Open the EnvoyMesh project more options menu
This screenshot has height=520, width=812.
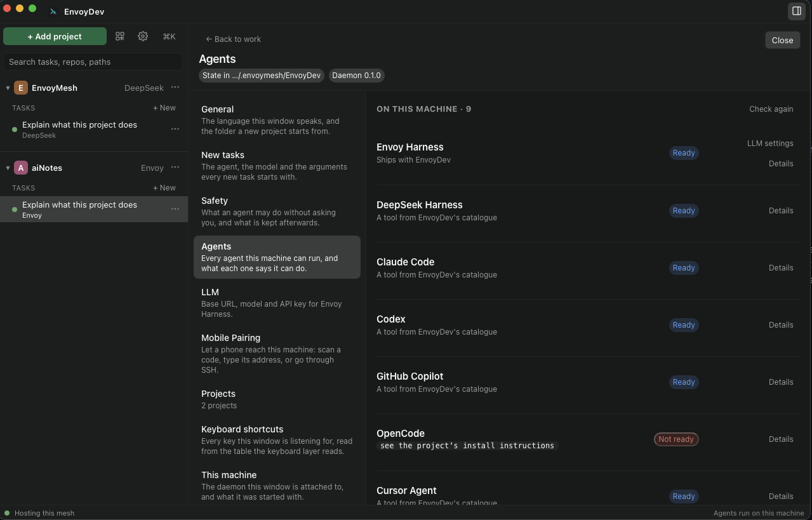coord(175,88)
